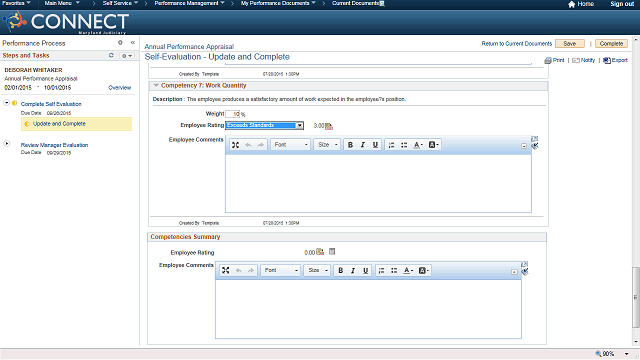Open the Main Menu navigation item
Viewport: 640px width, 360px height.
click(x=62, y=3)
